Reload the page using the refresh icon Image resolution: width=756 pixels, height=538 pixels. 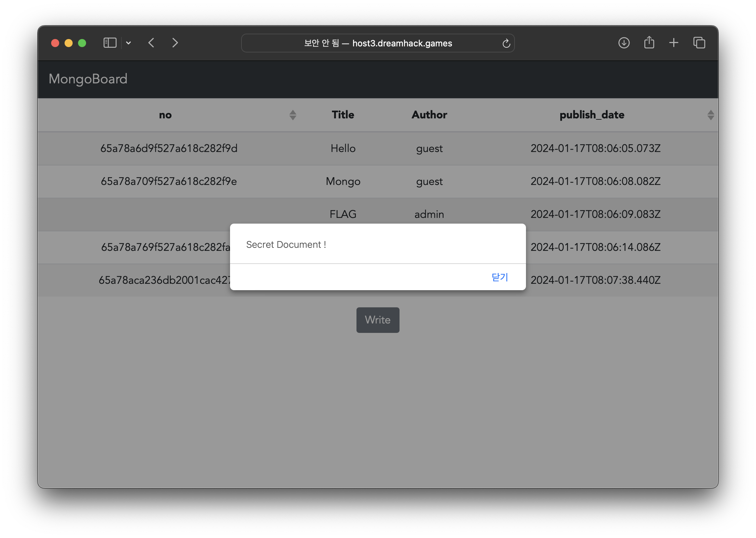click(x=506, y=43)
